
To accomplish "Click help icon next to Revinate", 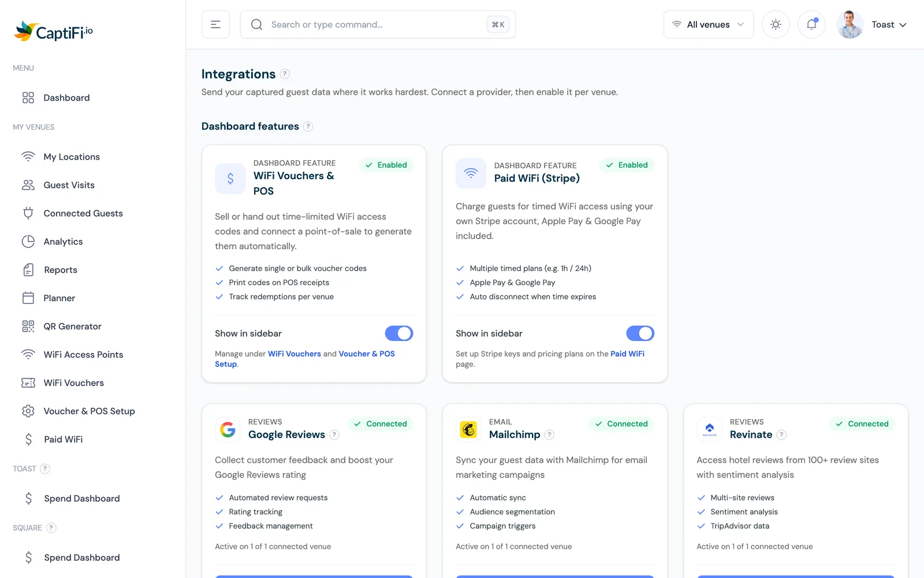I will coord(781,435).
